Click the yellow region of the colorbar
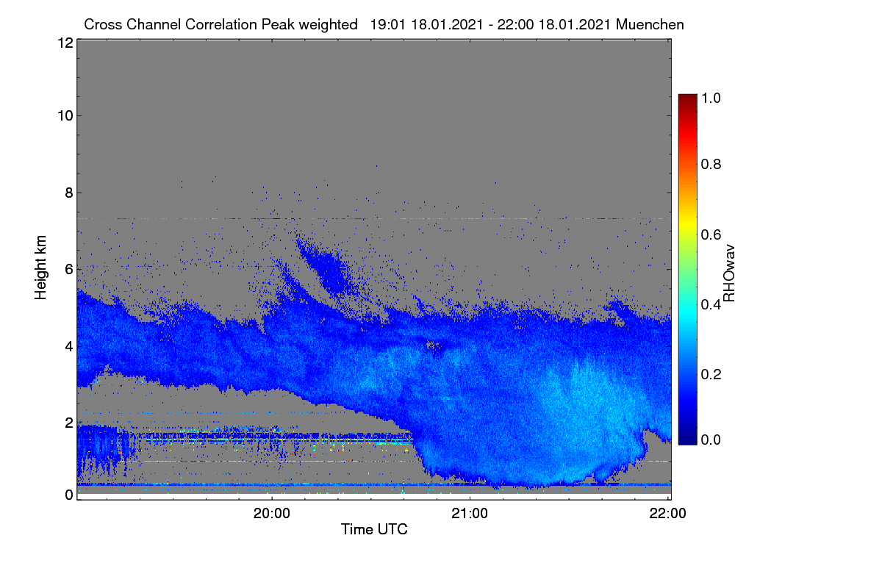The image size is (882, 588). (x=687, y=220)
